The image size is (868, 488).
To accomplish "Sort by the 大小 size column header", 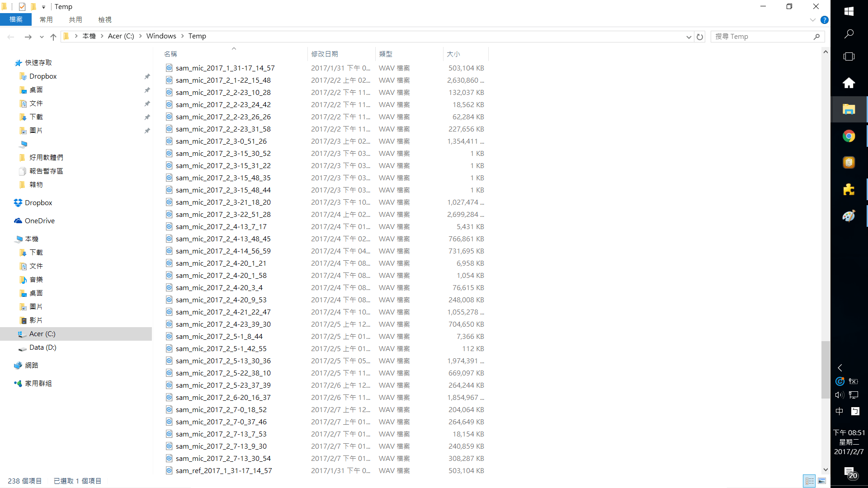I will pos(453,54).
